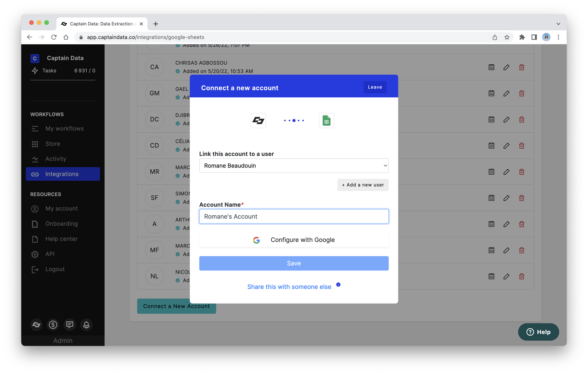Click browser home icon

(x=66, y=37)
